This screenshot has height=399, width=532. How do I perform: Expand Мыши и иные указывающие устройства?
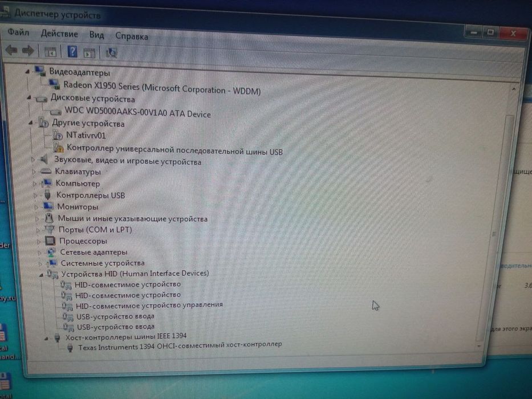click(x=37, y=219)
